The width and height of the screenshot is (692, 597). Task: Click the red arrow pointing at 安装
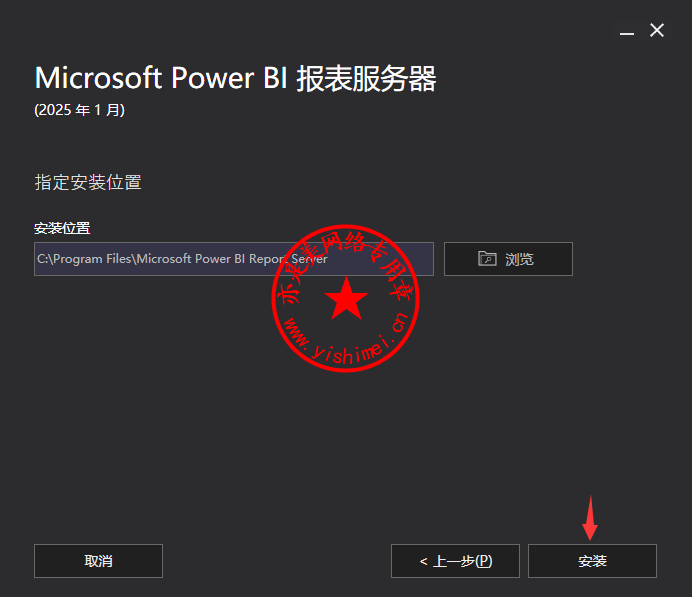click(590, 518)
